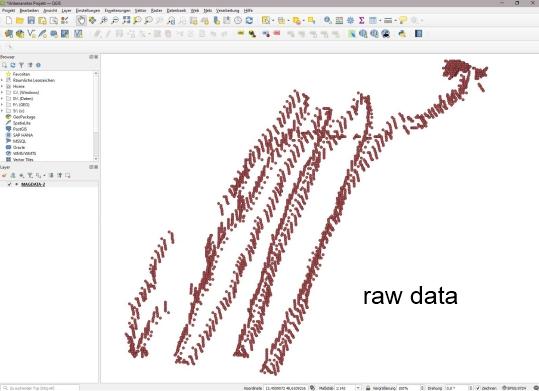Open the attribute table icon

point(339,21)
